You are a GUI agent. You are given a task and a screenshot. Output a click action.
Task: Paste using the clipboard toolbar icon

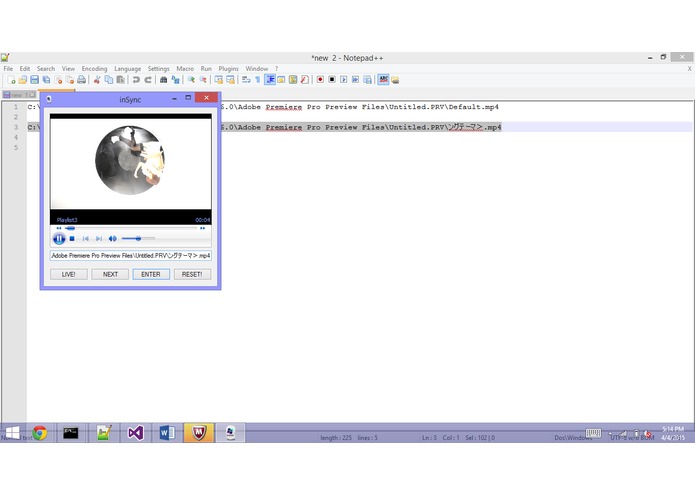[120, 80]
